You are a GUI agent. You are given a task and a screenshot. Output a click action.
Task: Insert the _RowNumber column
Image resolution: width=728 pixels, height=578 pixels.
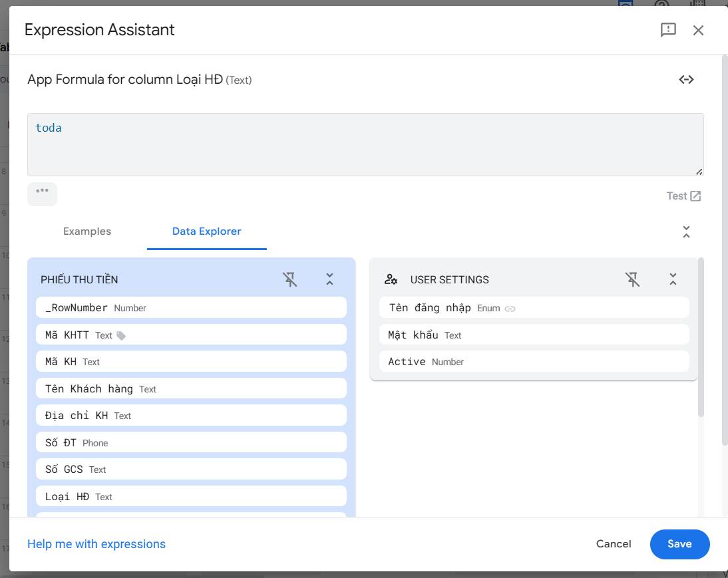191,307
